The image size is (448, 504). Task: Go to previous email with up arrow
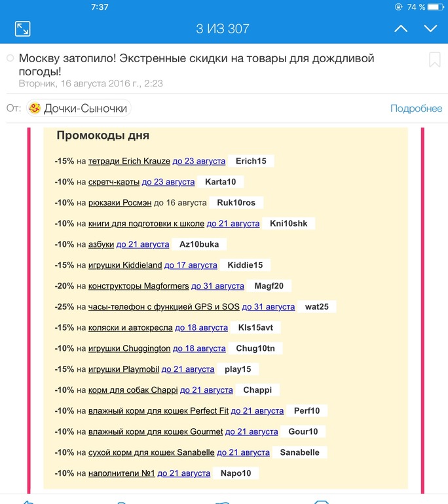pos(401,29)
